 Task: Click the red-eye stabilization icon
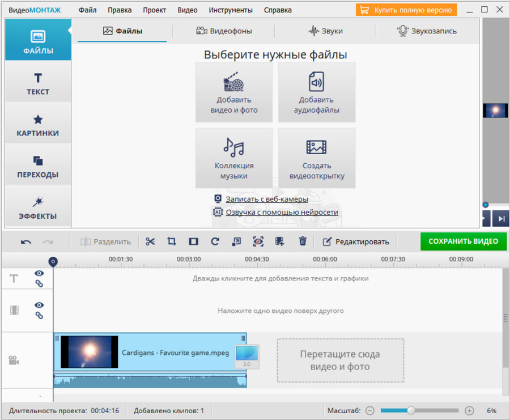pyautogui.click(x=258, y=241)
